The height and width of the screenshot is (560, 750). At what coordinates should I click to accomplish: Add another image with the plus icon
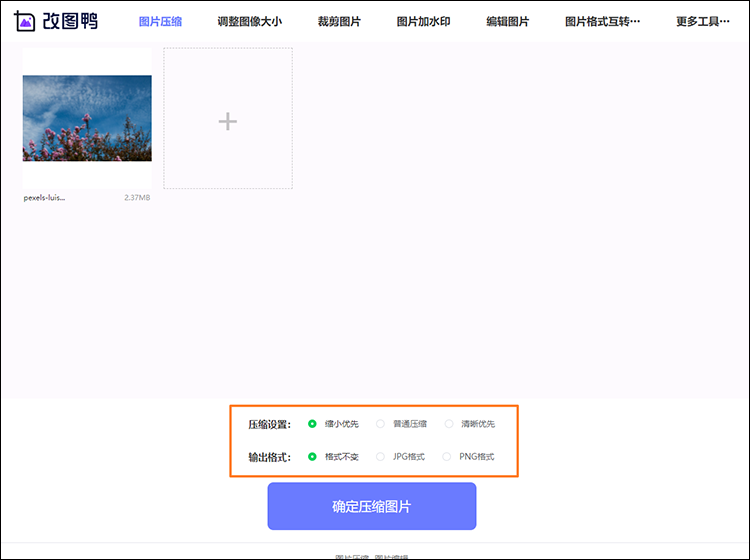[x=228, y=121]
